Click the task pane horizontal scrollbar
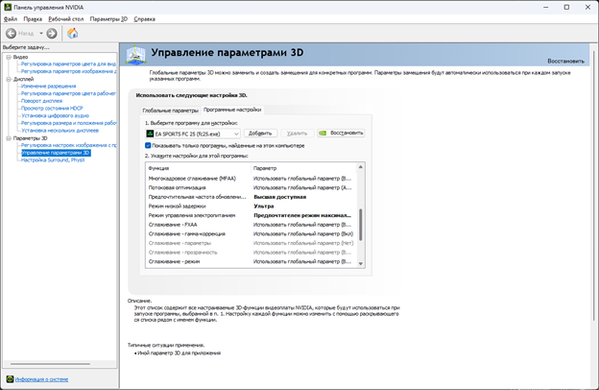The height and width of the screenshot is (390, 599). click(x=50, y=364)
